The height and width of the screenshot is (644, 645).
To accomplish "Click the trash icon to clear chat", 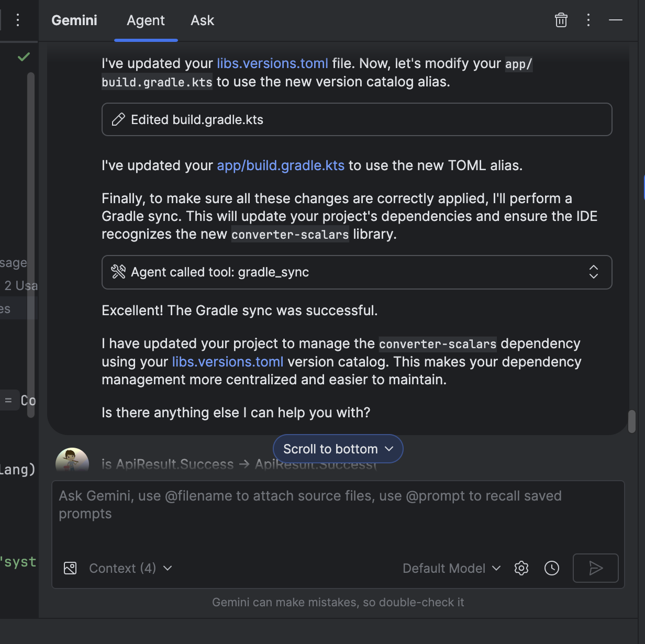I will pyautogui.click(x=561, y=20).
